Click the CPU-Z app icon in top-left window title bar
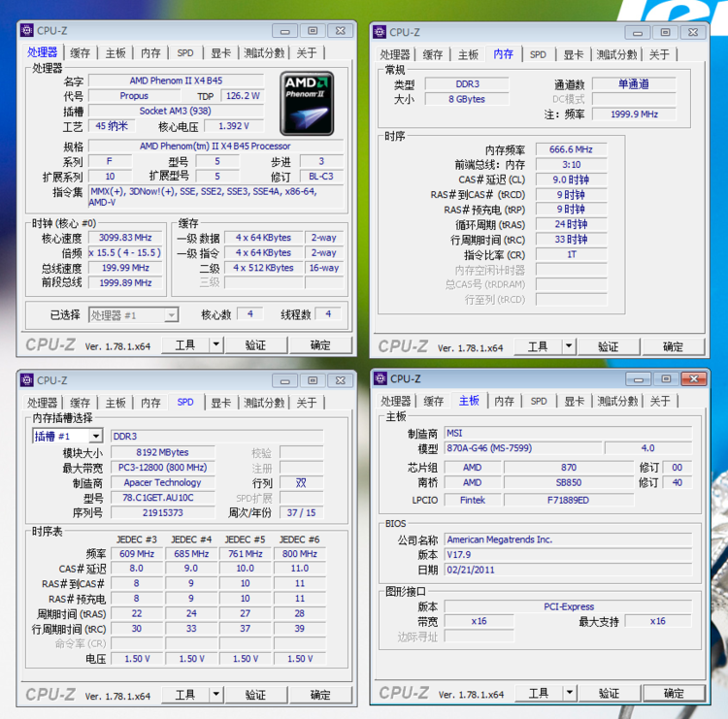 click(x=27, y=31)
